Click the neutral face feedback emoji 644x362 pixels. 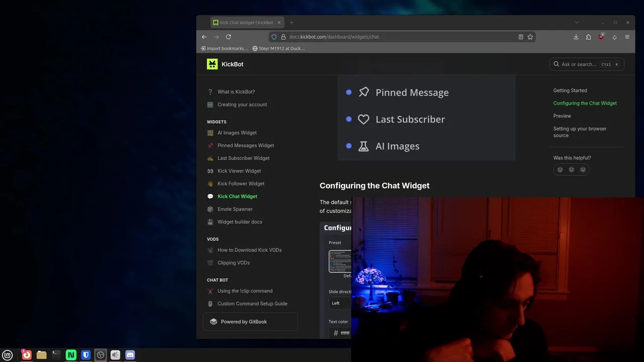point(572,169)
